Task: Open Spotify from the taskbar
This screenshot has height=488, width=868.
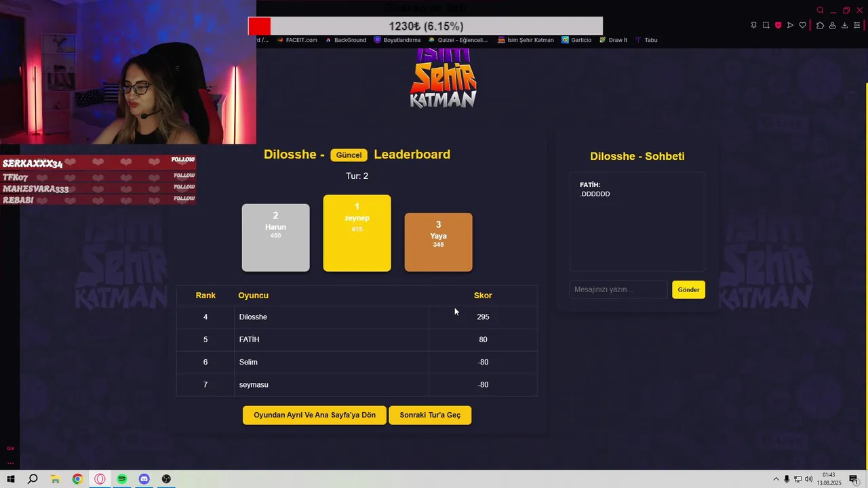Action: point(122,479)
